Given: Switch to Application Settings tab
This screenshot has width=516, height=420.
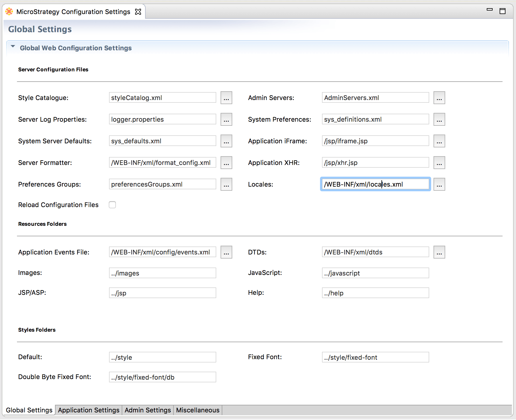Looking at the screenshot, I should point(88,410).
